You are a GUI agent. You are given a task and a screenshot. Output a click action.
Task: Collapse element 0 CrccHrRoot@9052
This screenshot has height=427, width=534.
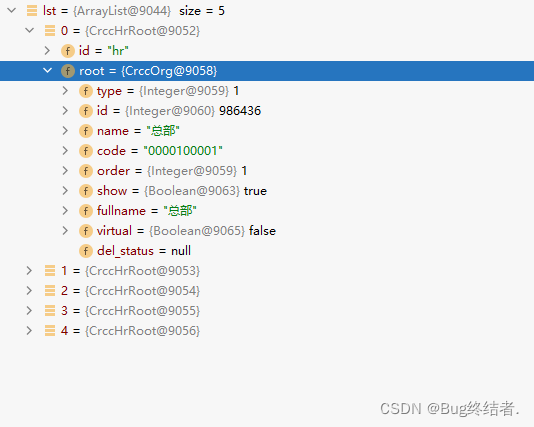pos(30,31)
